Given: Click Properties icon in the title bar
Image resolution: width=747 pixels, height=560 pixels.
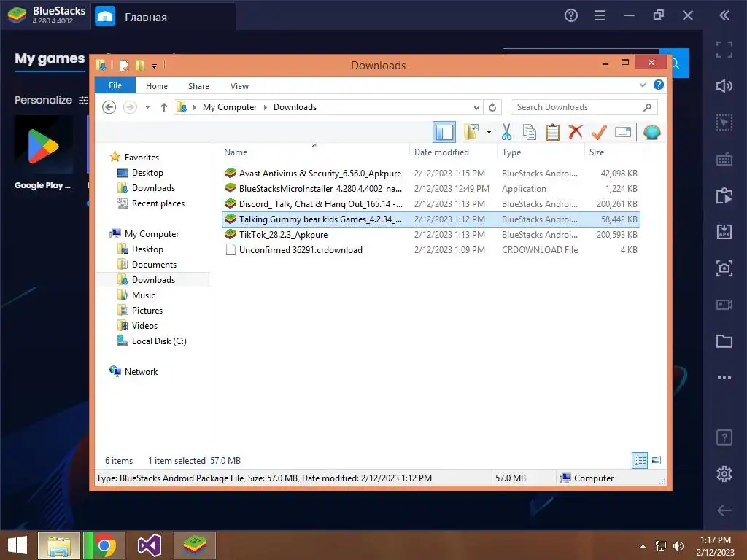Looking at the screenshot, I should point(124,65).
